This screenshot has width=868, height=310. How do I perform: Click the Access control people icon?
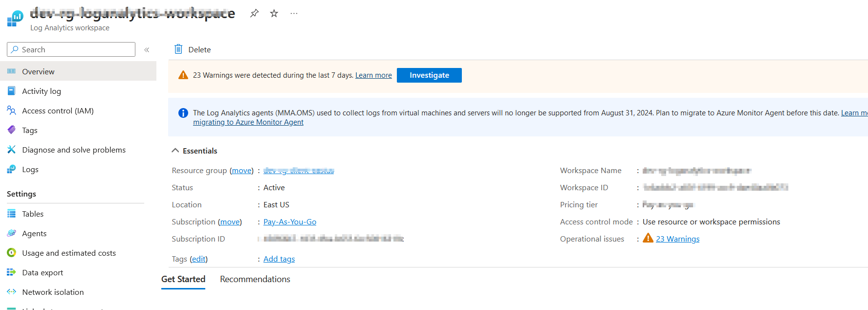[x=11, y=111]
